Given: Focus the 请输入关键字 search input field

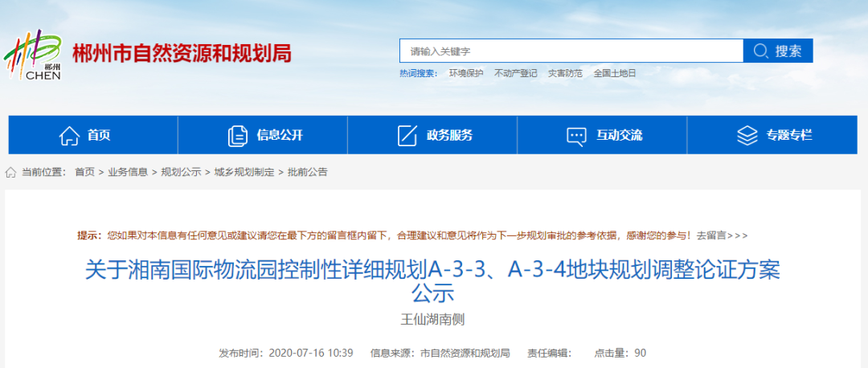Looking at the screenshot, I should click(x=571, y=51).
